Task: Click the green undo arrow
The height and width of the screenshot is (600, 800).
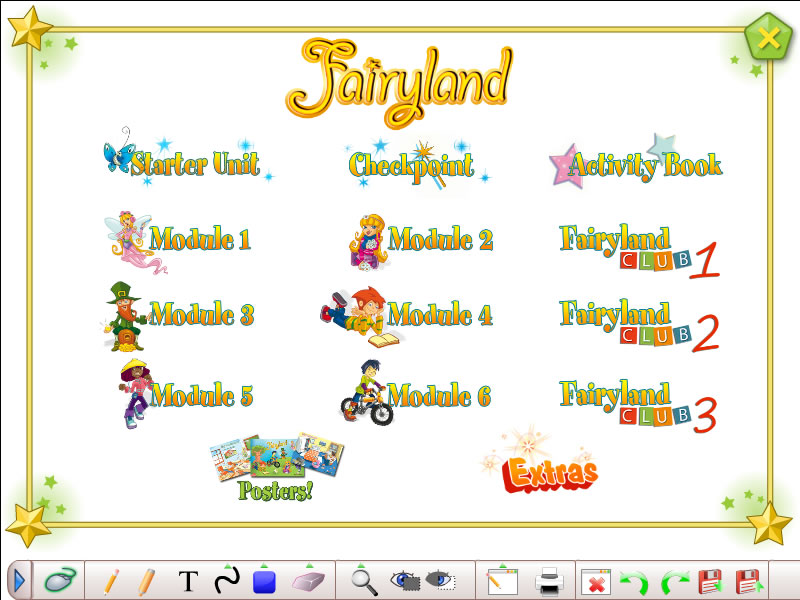Action: click(632, 581)
